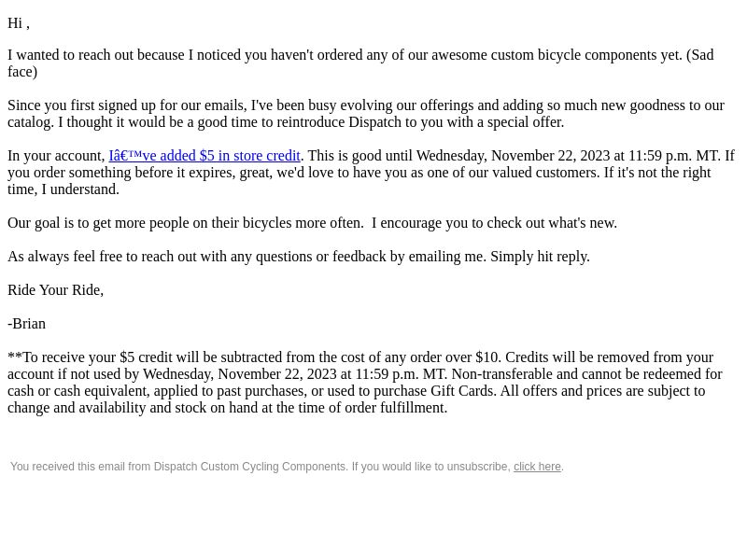Viewport: 747px width, 560px height.
Task: Click the sentence "I encourage you to check out what's new."
Action: [495, 223]
